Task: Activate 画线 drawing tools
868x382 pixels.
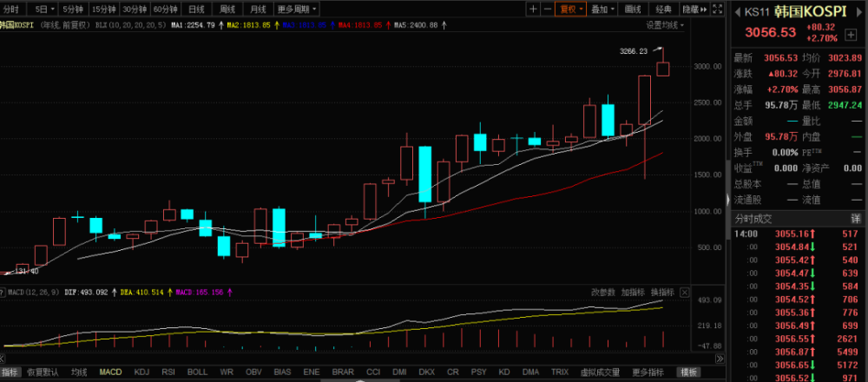Action: pos(633,10)
